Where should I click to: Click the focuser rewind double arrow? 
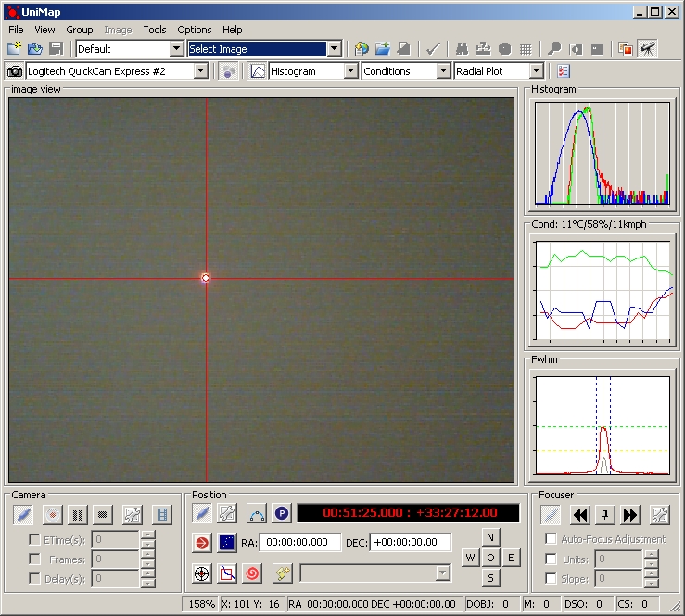(x=580, y=515)
